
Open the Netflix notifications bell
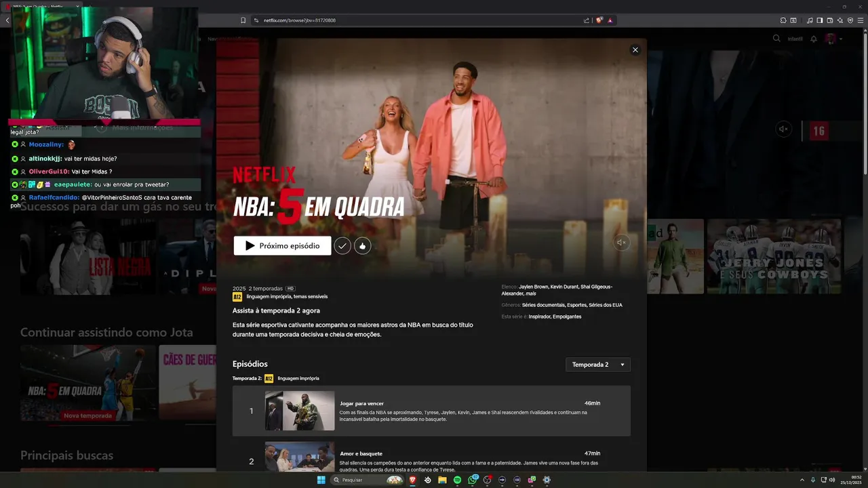[x=814, y=39]
